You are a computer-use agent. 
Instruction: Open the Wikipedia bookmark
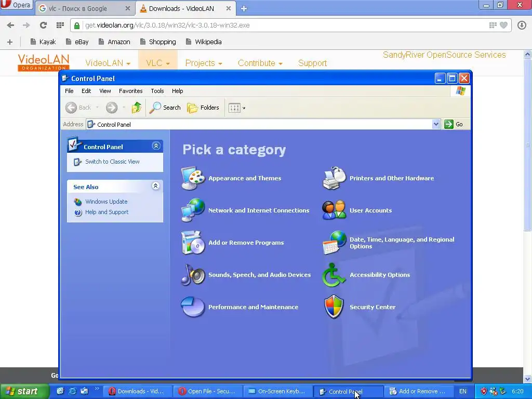[204, 42]
